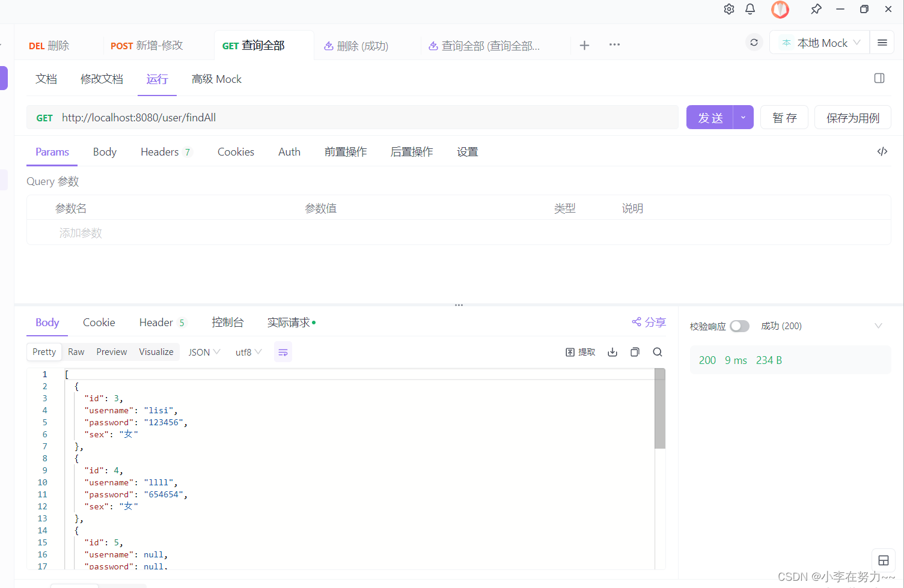Viewport: 904px width, 588px height.
Task: Enable the 校验响应 switch
Action: (739, 326)
